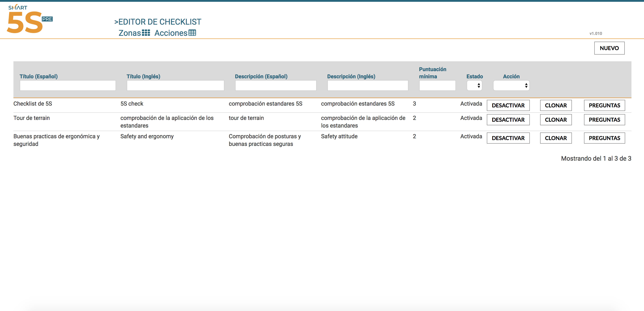The image size is (644, 311).
Task: Sort by Descripción (Inglés) column header
Action: click(x=351, y=77)
